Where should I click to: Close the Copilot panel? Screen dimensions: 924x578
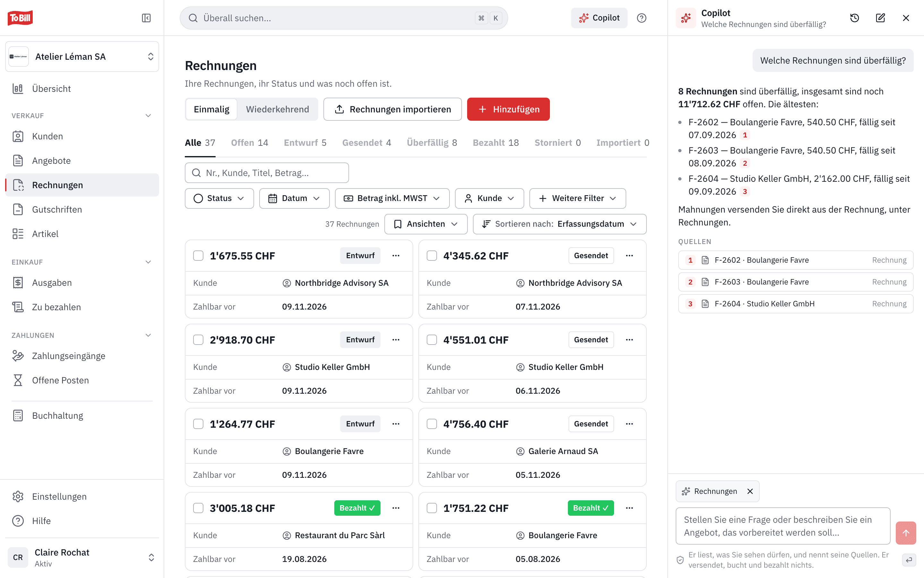click(906, 18)
